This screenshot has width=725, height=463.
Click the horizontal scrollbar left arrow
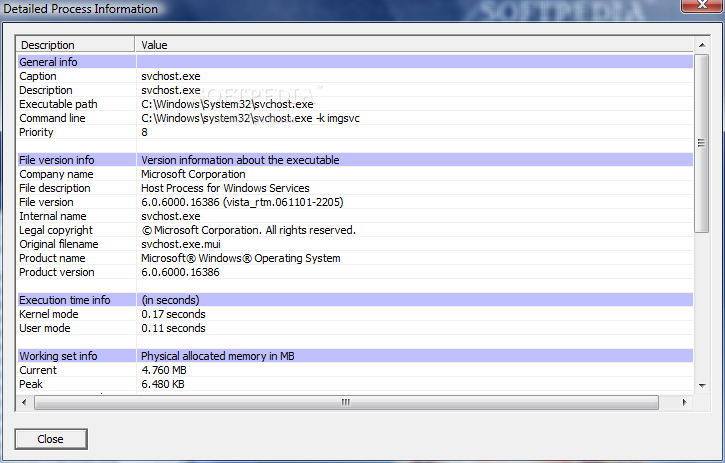[24, 402]
